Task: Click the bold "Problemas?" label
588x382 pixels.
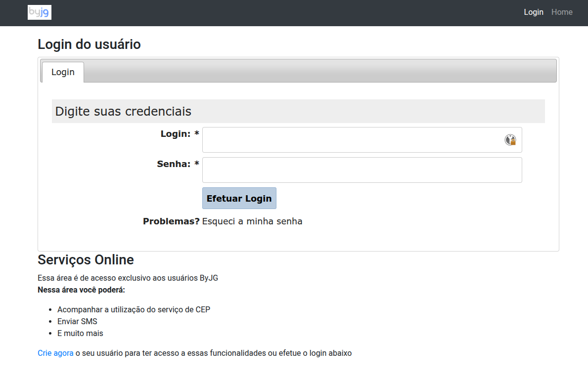Action: pos(171,221)
